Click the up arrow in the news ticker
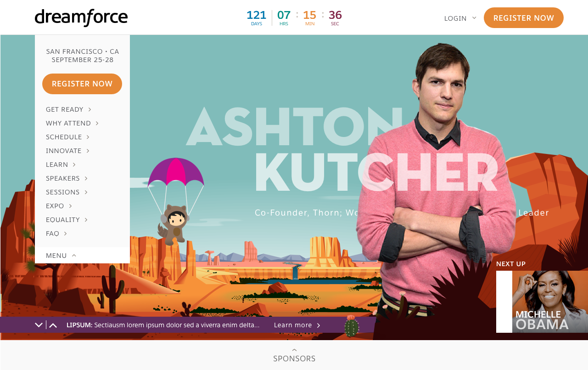 point(53,325)
